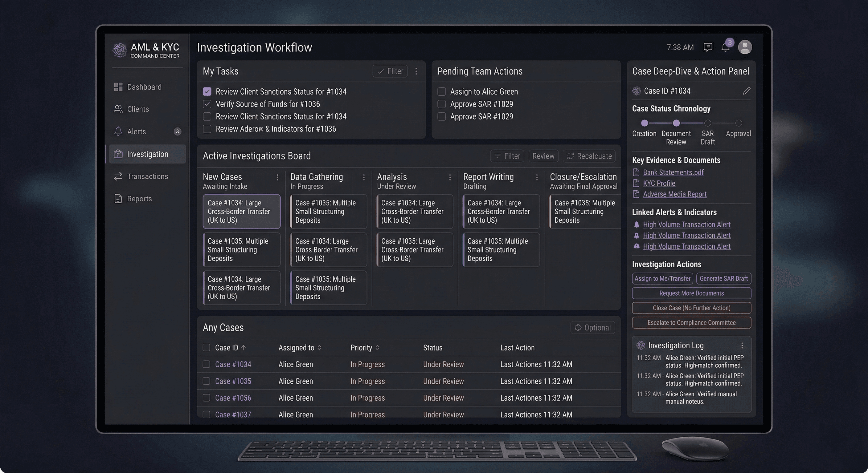Click the Alerts bell icon in sidebar
This screenshot has height=473, width=868.
(x=118, y=131)
